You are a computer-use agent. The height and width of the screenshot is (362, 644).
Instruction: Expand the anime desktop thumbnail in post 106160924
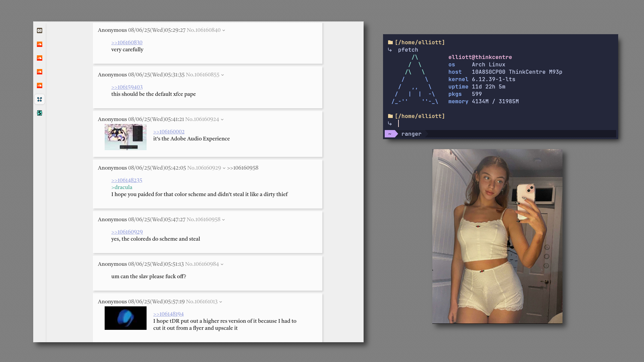coord(125,137)
